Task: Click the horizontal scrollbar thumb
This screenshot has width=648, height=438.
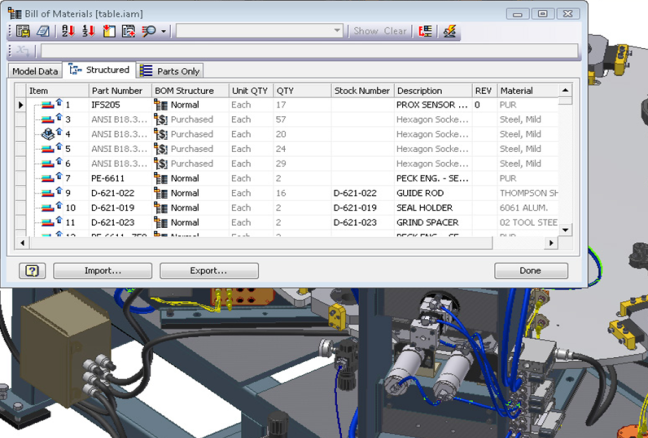Action: pos(261,243)
